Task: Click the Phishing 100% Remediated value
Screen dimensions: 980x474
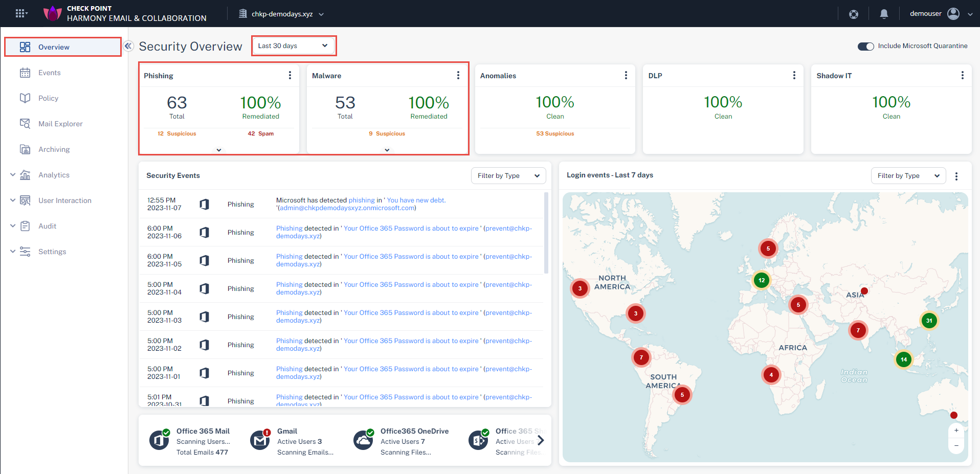Action: (x=261, y=103)
